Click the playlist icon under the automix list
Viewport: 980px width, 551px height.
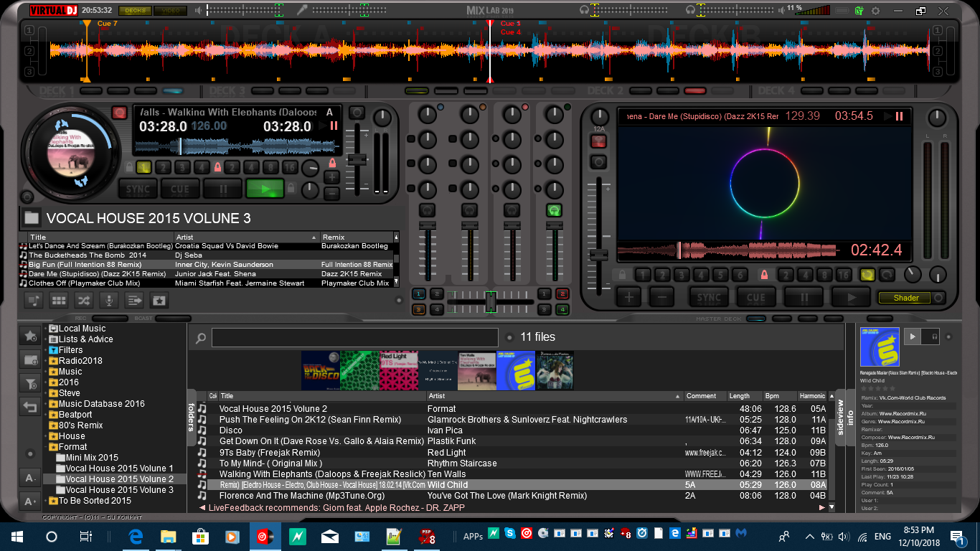coord(33,301)
